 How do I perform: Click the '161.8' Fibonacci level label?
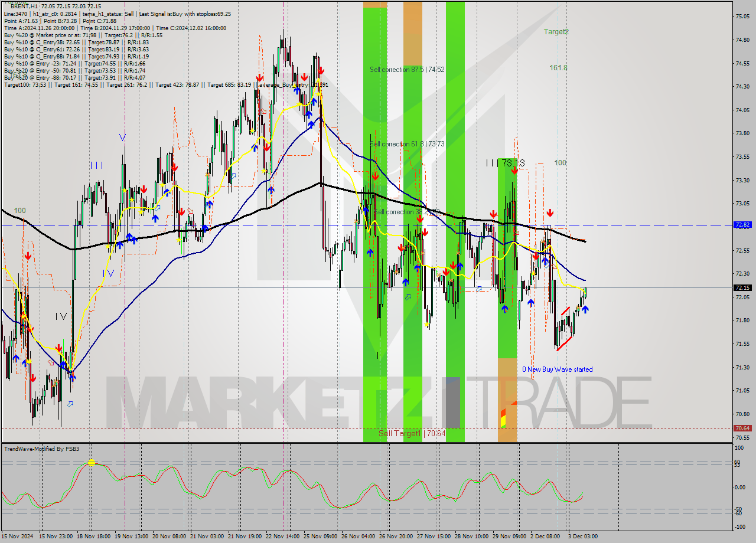558,68
